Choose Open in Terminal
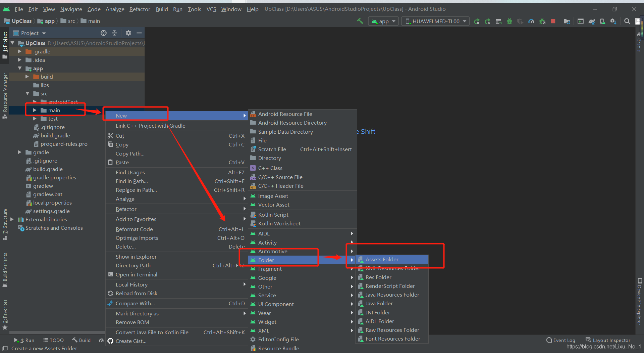Screen dimensions: 644x353 coord(176,274)
